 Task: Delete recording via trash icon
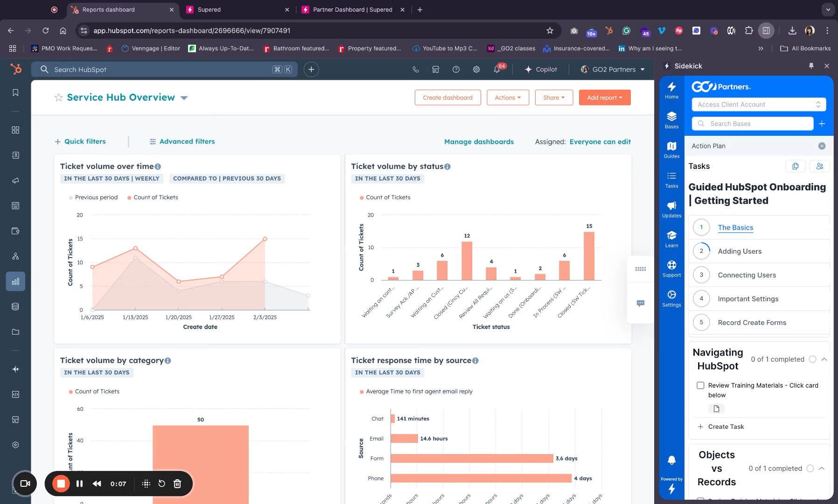coord(177,483)
